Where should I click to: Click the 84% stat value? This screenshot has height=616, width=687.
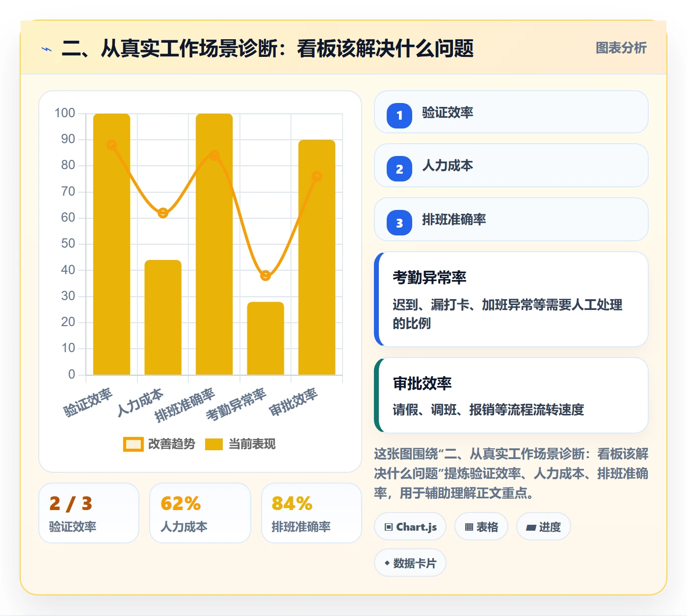coord(292,504)
